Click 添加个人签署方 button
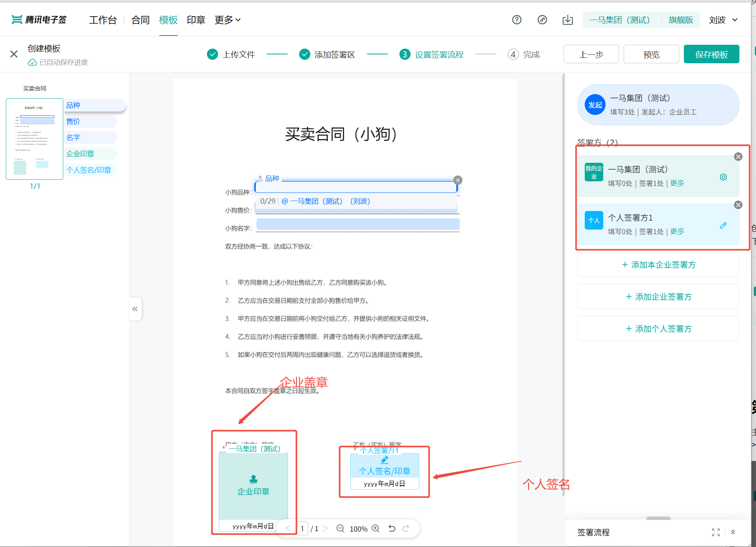 pyautogui.click(x=658, y=329)
